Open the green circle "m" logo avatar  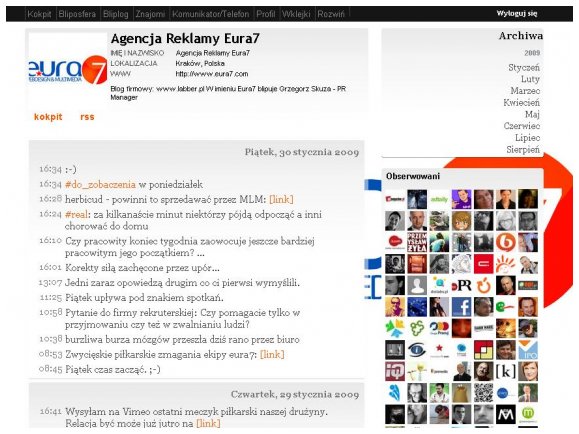(528, 414)
